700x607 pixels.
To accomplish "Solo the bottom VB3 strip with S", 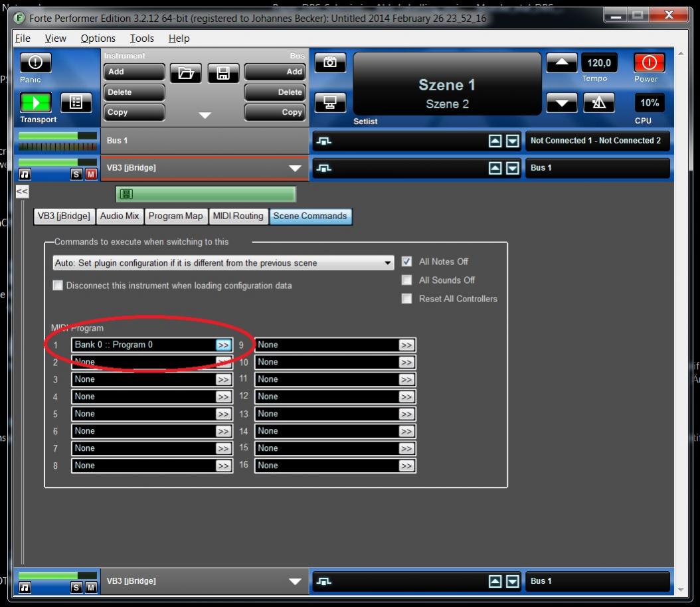I will tap(76, 587).
